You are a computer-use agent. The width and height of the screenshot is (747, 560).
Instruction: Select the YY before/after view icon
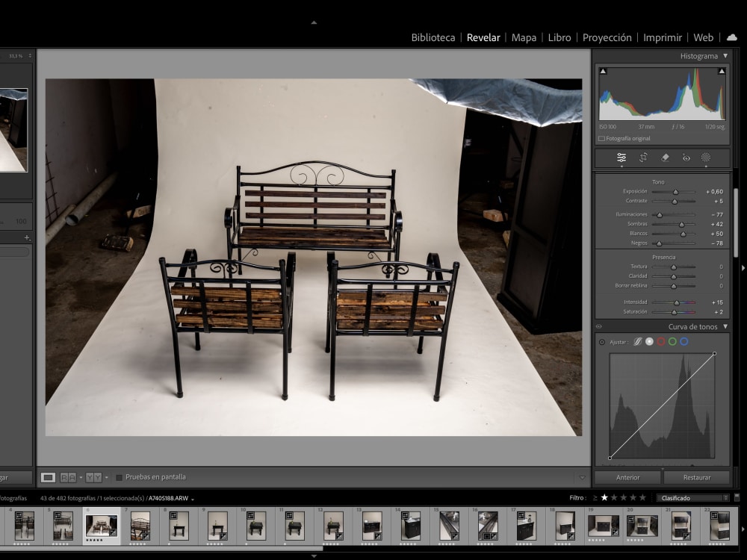(93, 477)
